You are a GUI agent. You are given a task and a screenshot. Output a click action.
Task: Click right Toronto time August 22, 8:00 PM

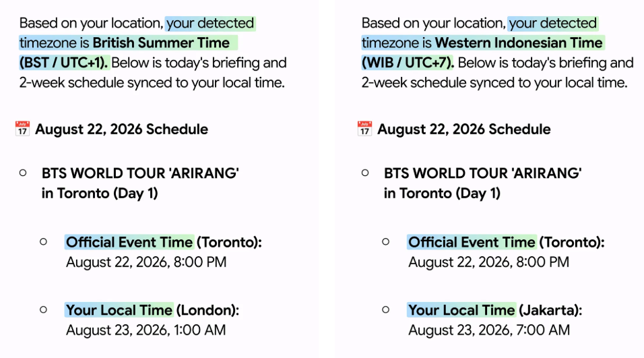coord(489,262)
